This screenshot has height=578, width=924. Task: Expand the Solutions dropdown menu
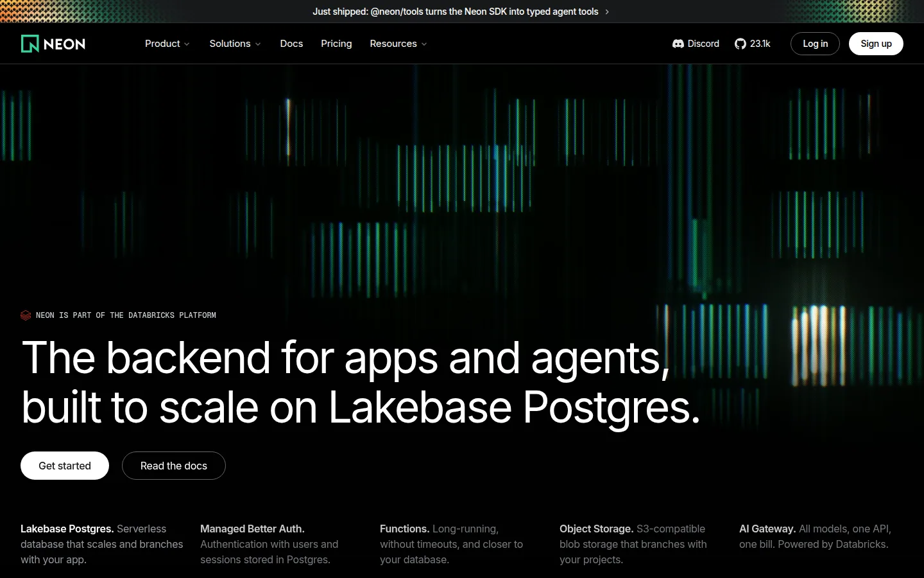[x=235, y=44]
